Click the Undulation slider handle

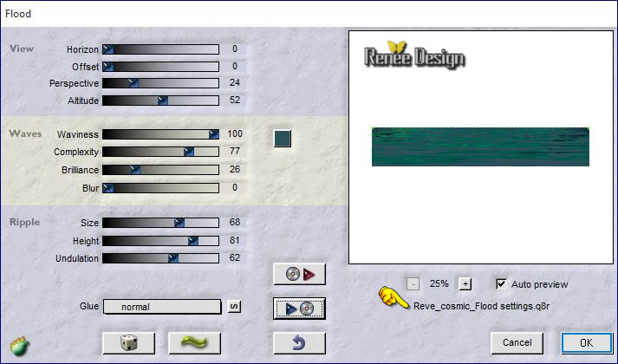173,258
